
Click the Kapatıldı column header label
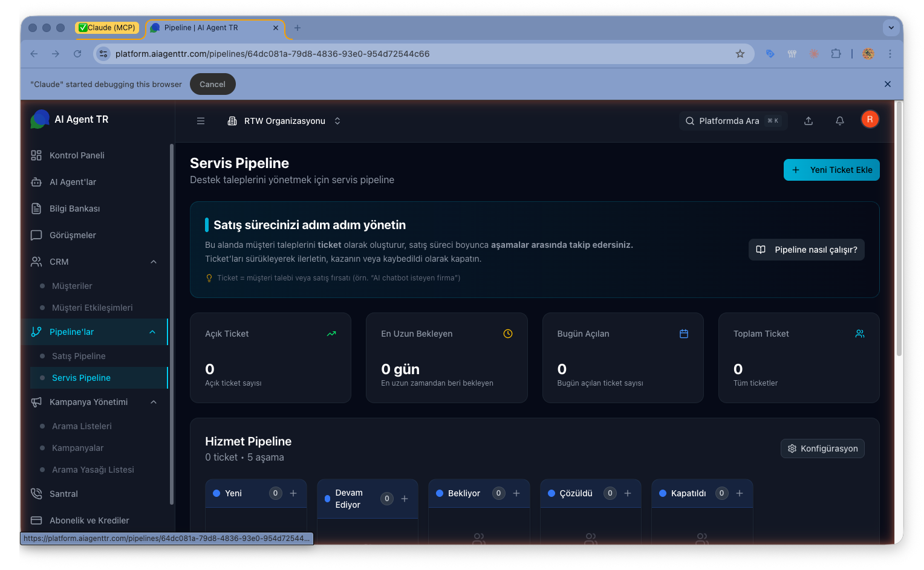coord(688,493)
